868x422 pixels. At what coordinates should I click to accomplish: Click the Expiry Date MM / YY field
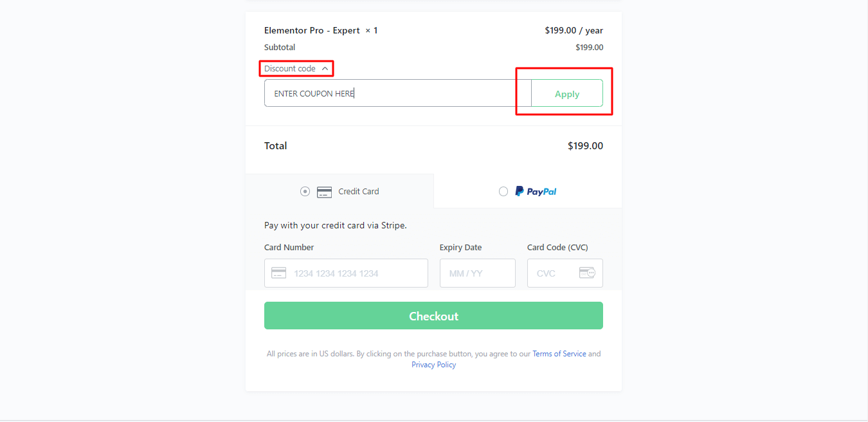click(478, 273)
